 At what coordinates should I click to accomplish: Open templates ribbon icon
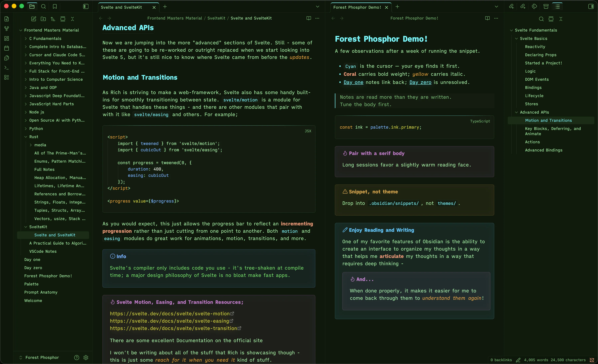click(x=7, y=58)
